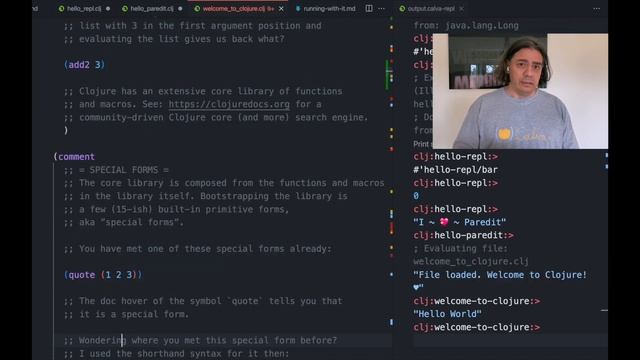Switch to the hello_paredit.clj tab
The width and height of the screenshot is (640, 360).
click(152, 9)
